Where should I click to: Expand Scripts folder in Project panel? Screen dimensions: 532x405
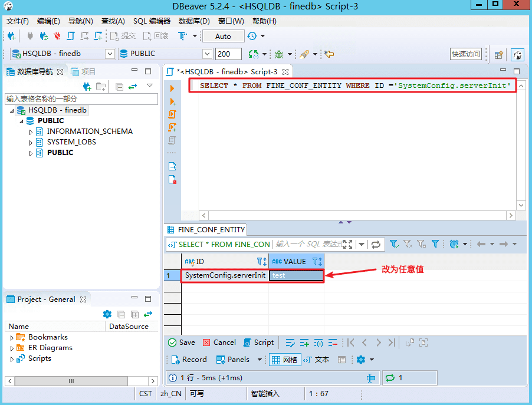12,359
